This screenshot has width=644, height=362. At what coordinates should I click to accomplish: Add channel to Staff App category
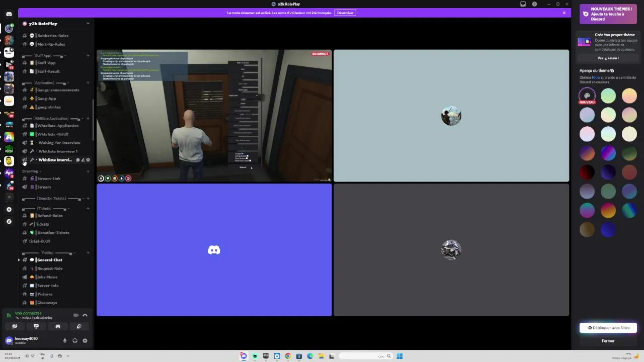click(x=88, y=56)
